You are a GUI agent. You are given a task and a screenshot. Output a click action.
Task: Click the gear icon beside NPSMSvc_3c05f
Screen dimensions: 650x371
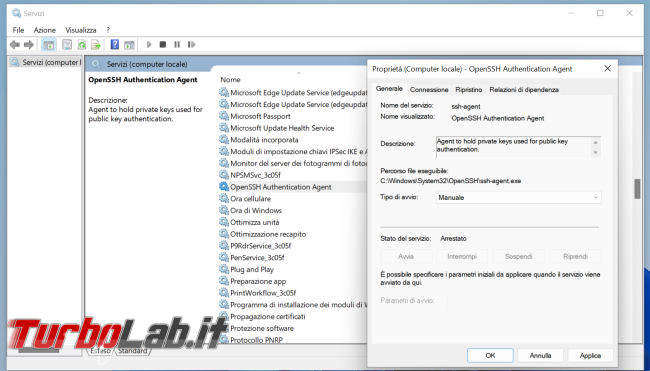click(224, 175)
